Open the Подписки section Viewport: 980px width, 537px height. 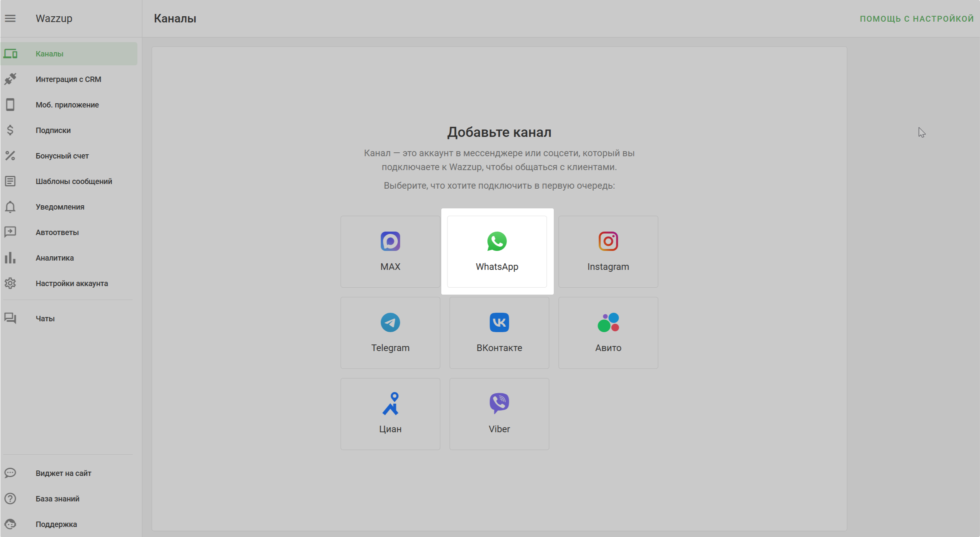[x=69, y=130]
